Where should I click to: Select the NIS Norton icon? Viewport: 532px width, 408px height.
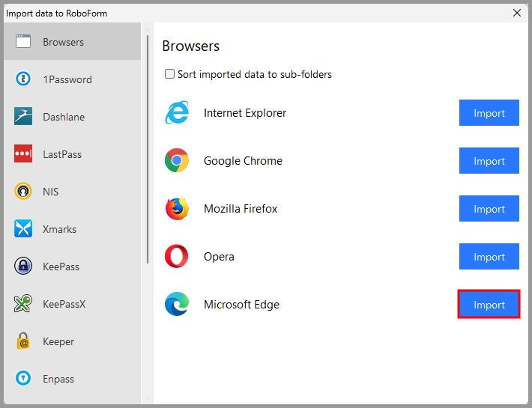[x=23, y=192]
